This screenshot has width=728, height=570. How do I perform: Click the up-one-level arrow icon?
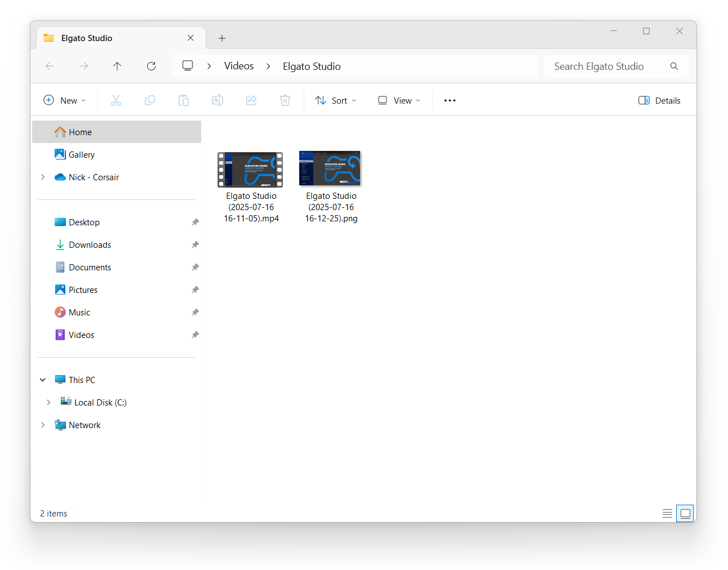117,66
